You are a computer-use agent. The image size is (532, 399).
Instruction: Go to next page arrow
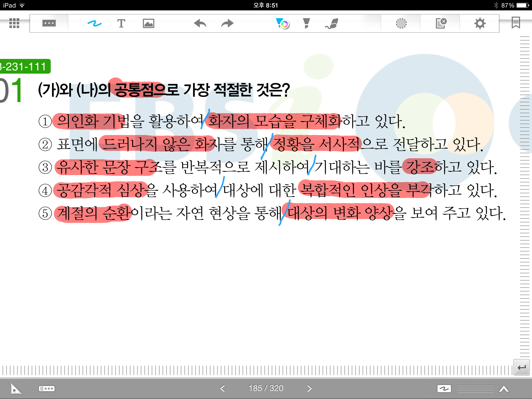309,388
